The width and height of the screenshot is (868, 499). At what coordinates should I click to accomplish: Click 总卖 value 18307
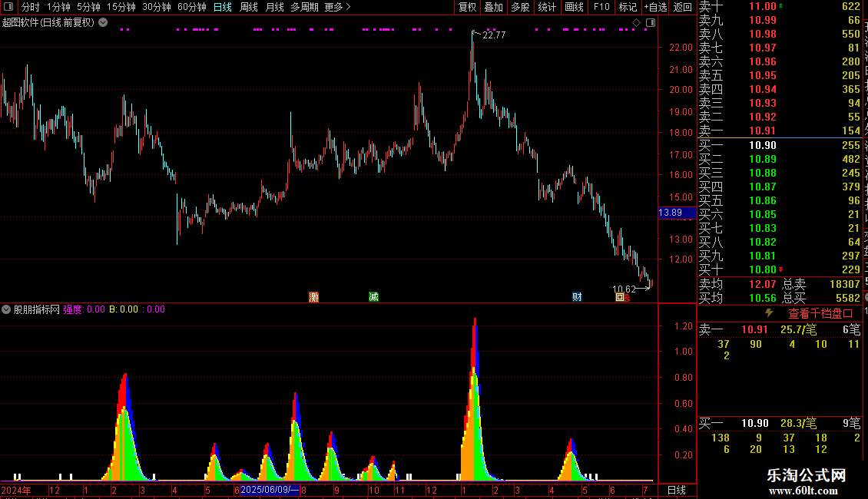(x=845, y=284)
